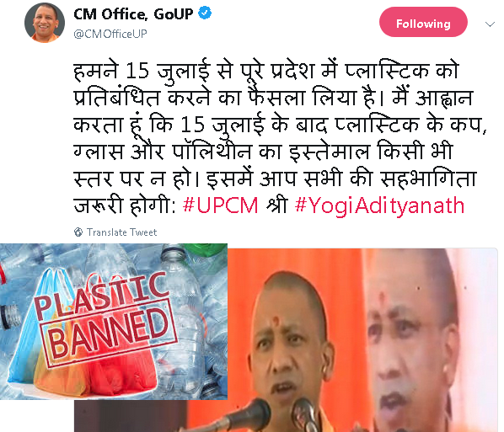
Task: Toggle the Following button
Action: [423, 23]
